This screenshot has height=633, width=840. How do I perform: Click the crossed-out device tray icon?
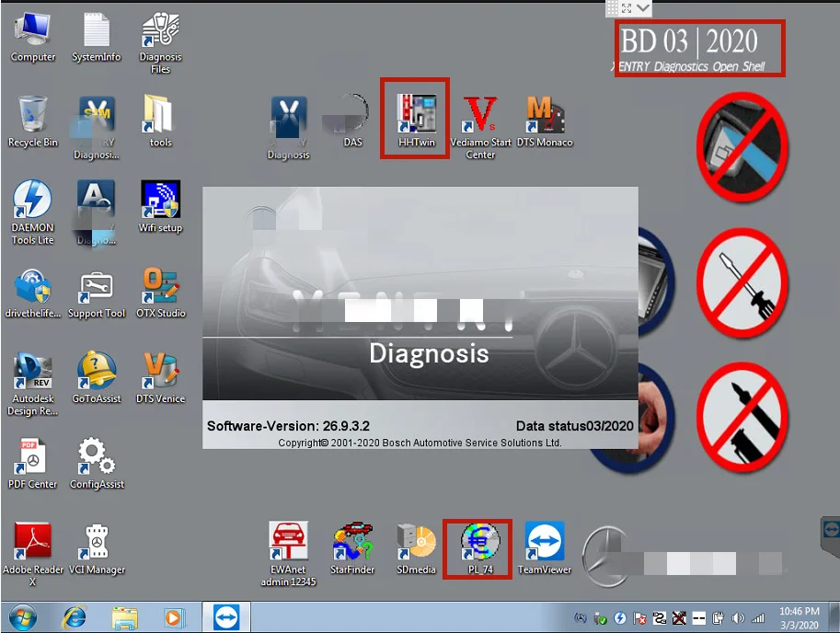point(679,618)
